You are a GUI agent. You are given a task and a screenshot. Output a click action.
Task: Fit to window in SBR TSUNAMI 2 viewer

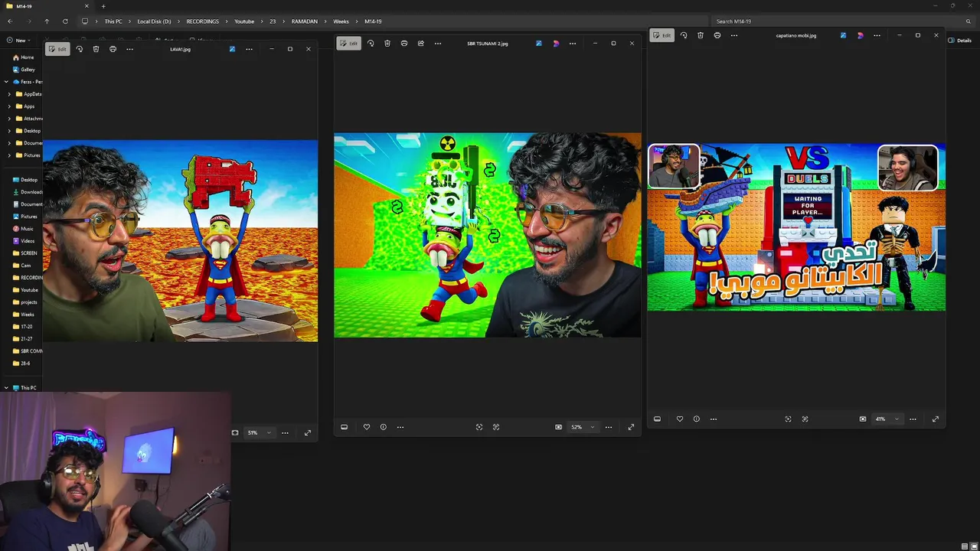pyautogui.click(x=479, y=427)
